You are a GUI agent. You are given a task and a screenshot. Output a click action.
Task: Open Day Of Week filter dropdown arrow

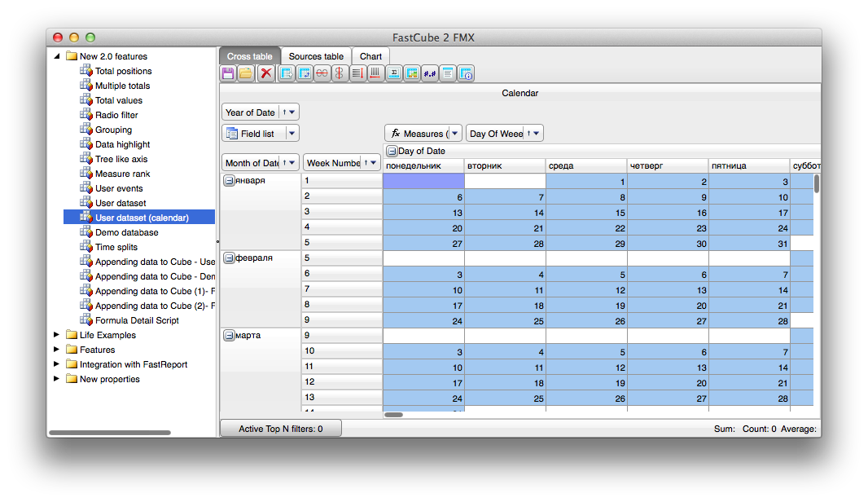click(x=537, y=133)
